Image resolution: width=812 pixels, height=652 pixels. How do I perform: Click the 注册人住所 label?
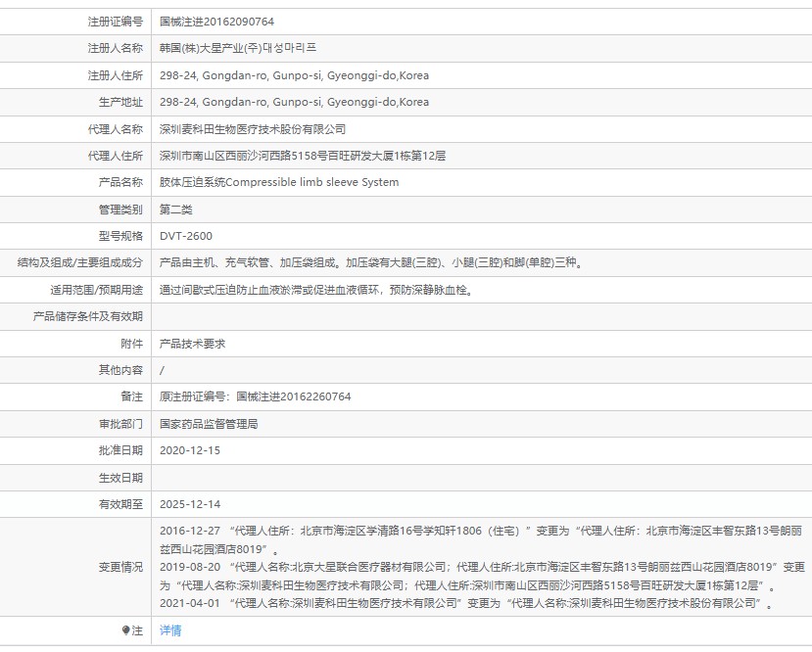[115, 75]
